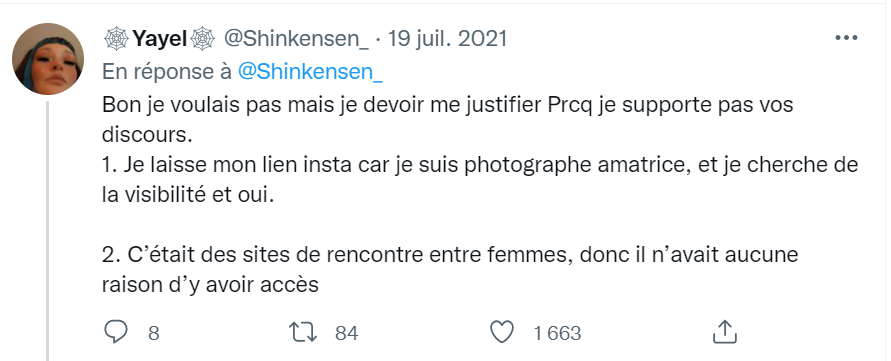Open the three-dot more options menu
891x361 pixels.
tap(846, 39)
